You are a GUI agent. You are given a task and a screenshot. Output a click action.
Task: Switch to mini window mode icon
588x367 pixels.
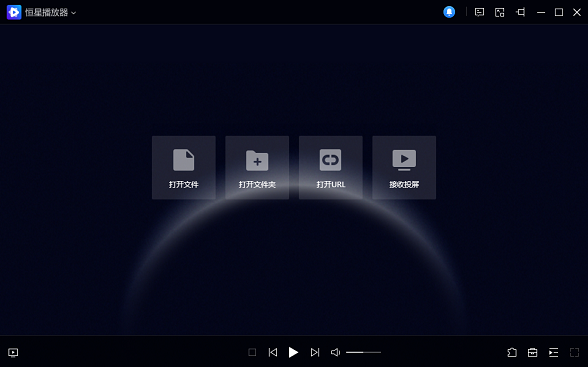500,12
